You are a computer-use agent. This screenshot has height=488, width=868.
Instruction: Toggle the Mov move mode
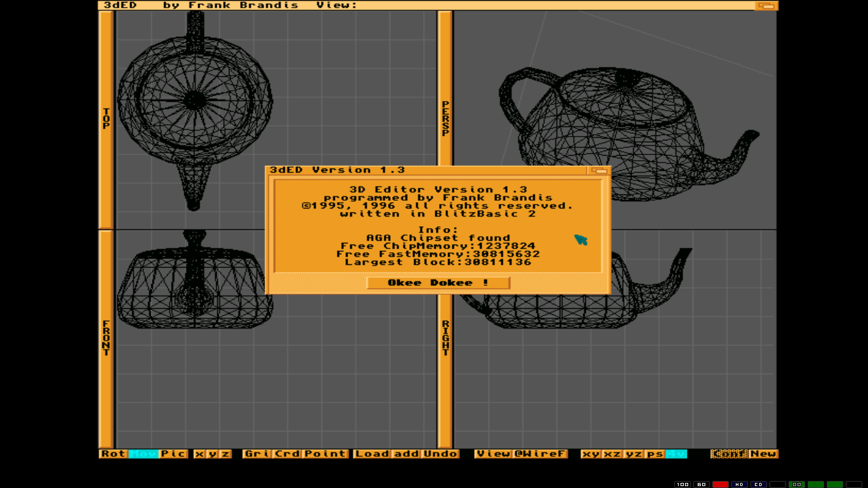144,454
